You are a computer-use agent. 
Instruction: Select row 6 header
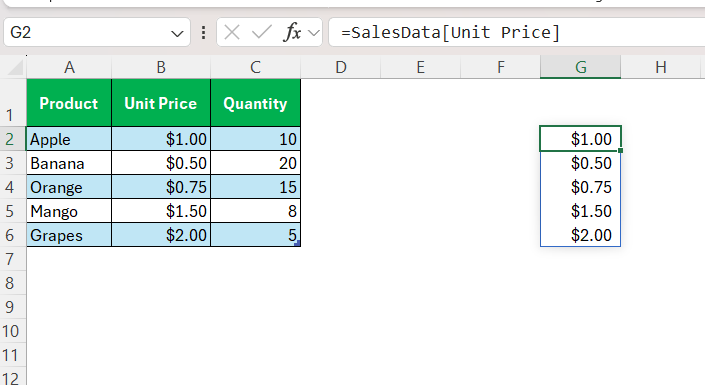[x=13, y=235]
